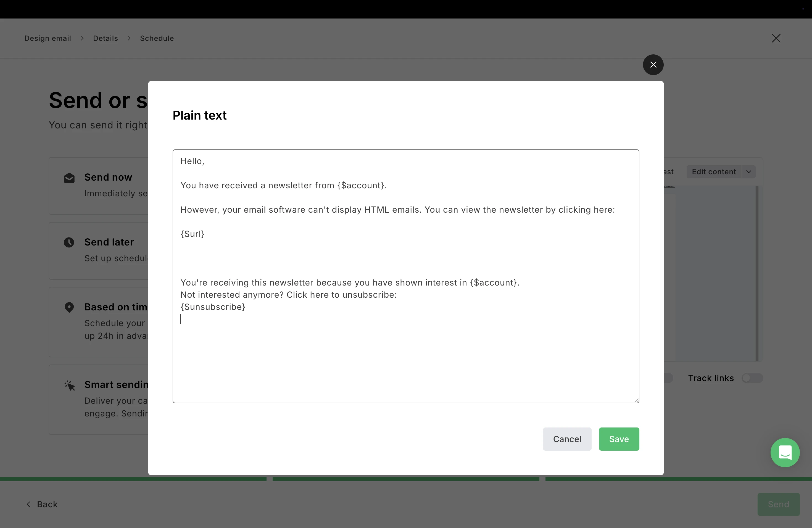Click the green Send button
The width and height of the screenshot is (812, 528).
[x=778, y=504]
